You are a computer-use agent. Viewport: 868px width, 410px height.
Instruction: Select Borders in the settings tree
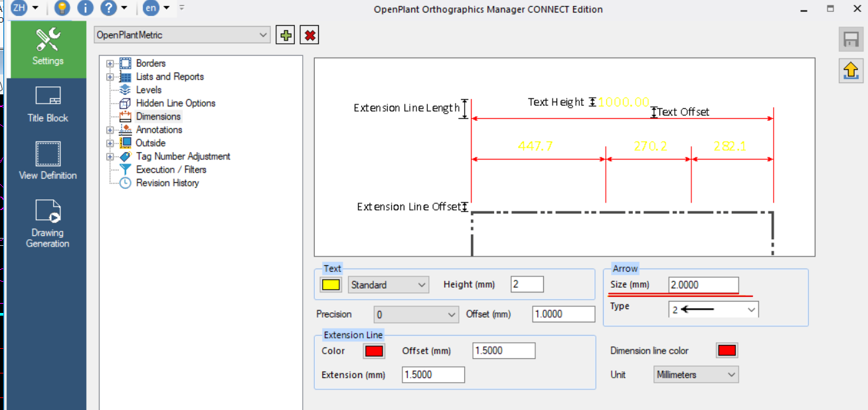click(x=151, y=64)
